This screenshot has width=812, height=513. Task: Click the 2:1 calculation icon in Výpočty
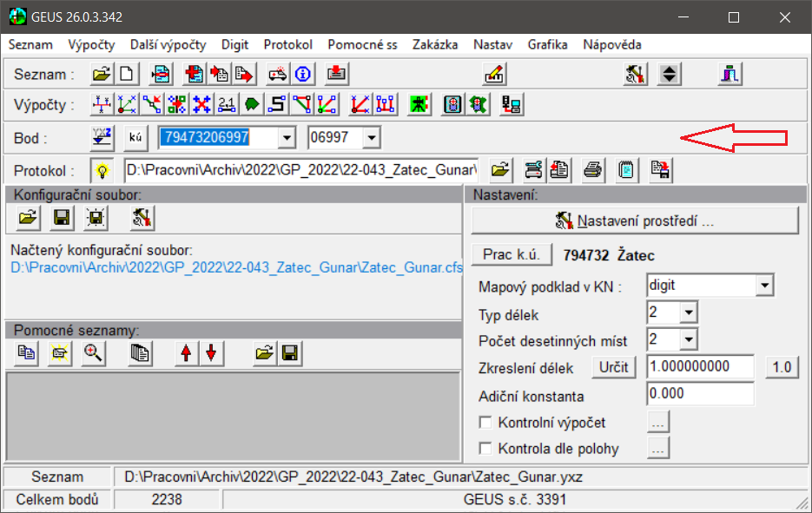click(x=227, y=105)
